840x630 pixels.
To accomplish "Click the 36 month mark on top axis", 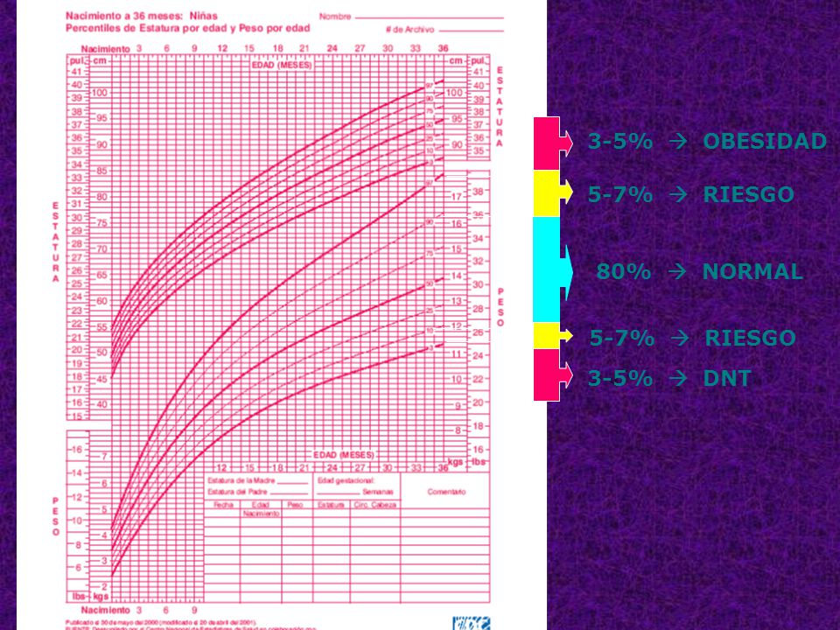I will 443,48.
